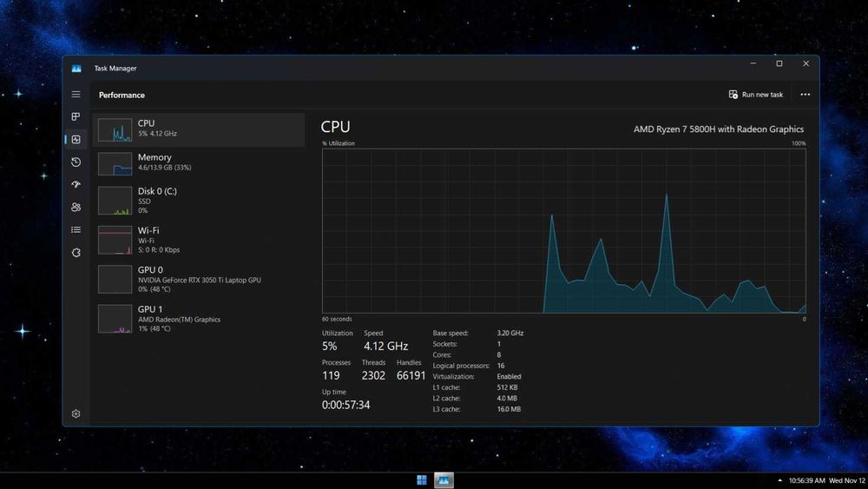Image resolution: width=868 pixels, height=489 pixels.
Task: Click the GPU 1 mini graph thumbnail
Action: [115, 319]
